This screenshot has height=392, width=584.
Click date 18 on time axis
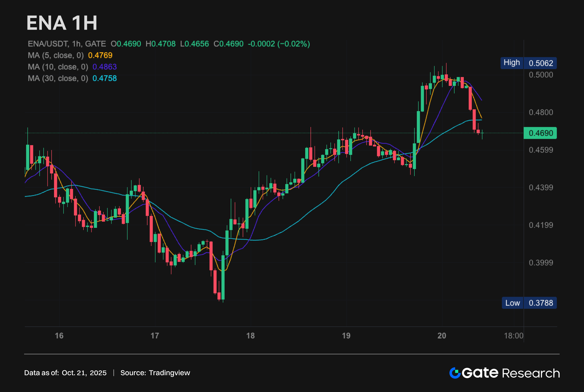coord(250,336)
